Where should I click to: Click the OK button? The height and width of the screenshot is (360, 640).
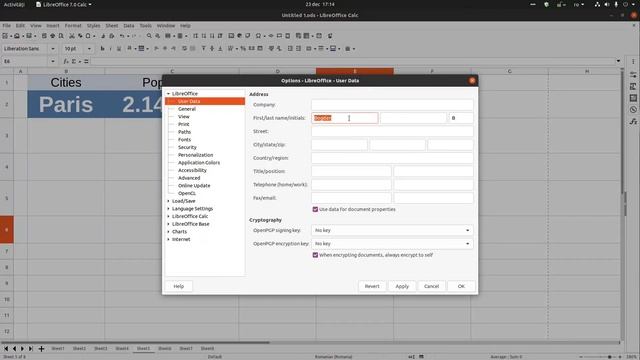tap(461, 286)
